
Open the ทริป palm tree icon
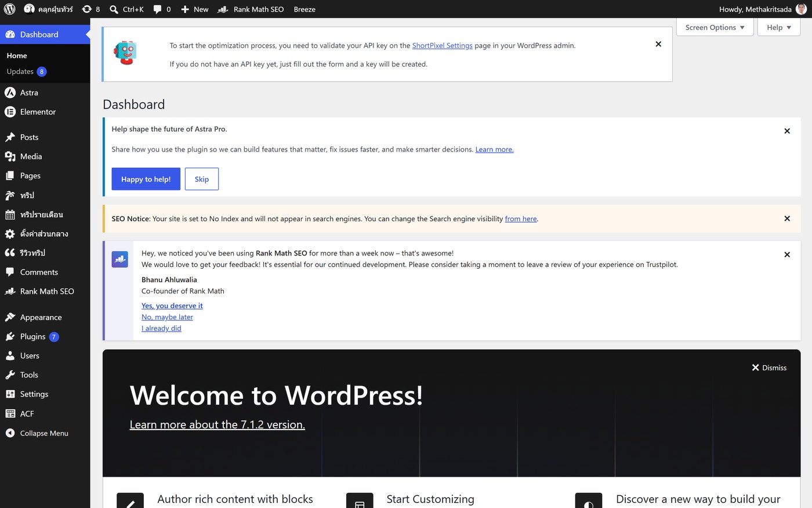tap(10, 195)
